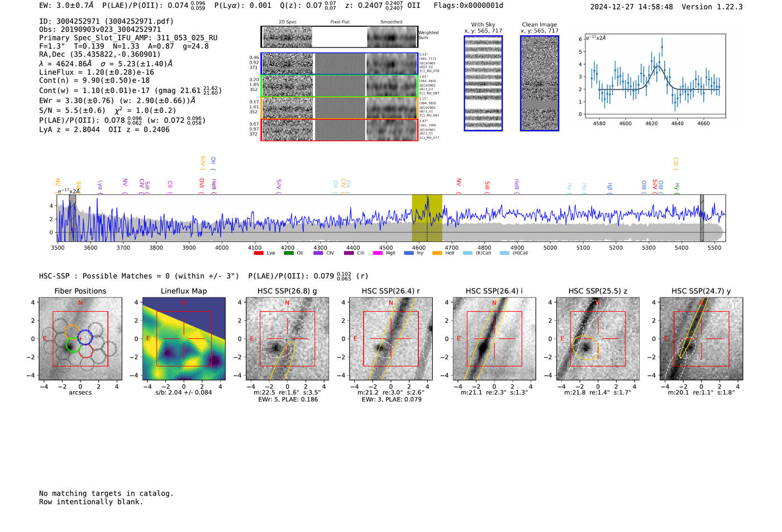Viewport: 782px width, 532px height.
Task: Click the EWr = 3.30(±0.76) line
Action: pos(117,100)
